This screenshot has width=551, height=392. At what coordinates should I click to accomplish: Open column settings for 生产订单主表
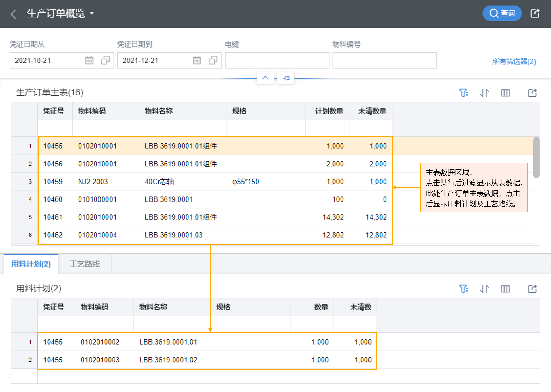pos(505,93)
